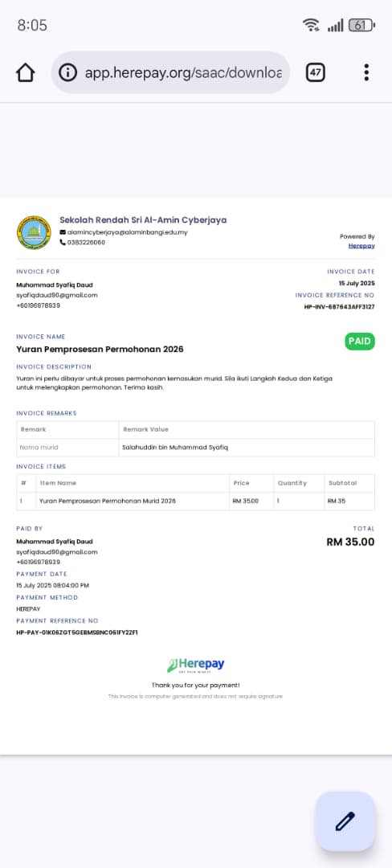392x868 pixels.
Task: Select the payment reference number HP-PAY text
Action: pos(77,633)
